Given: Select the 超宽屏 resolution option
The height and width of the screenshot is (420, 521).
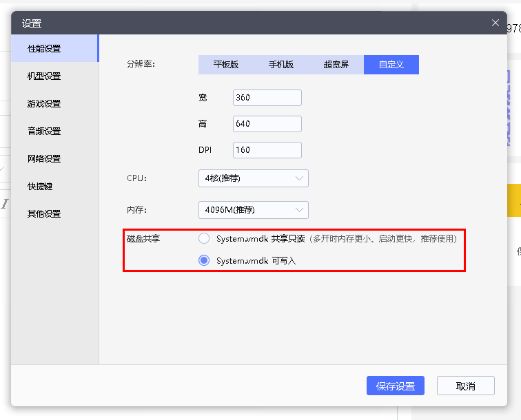Looking at the screenshot, I should point(336,65).
